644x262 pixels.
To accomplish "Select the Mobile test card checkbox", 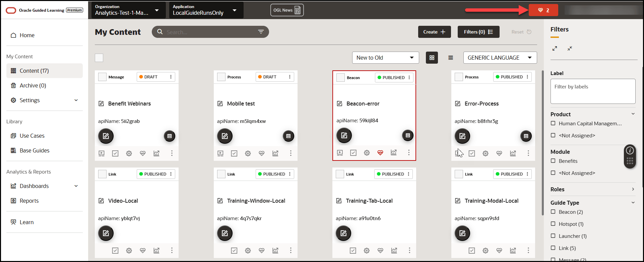I will click(221, 77).
